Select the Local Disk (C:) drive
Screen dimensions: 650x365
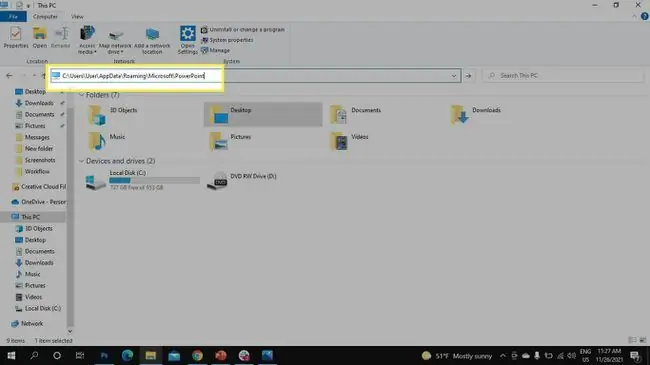pyautogui.click(x=142, y=180)
